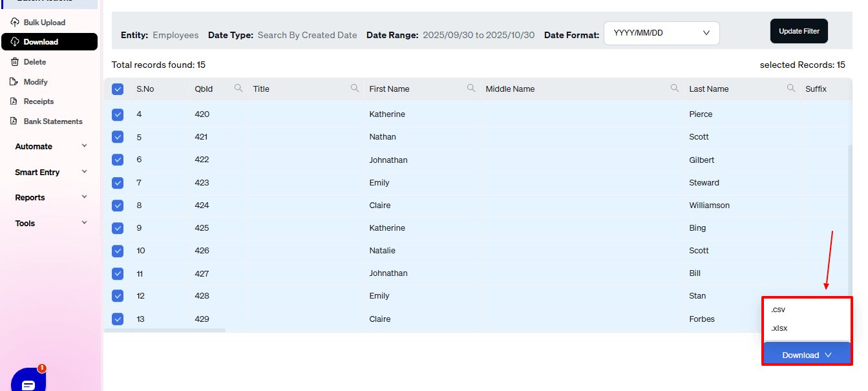
Task: Uncheck the checkbox for Claire Forbes
Action: point(118,319)
